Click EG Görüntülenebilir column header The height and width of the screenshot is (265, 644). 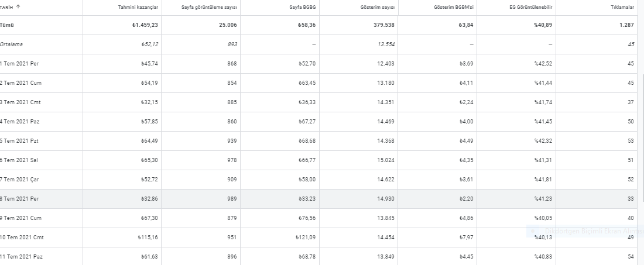pos(531,8)
